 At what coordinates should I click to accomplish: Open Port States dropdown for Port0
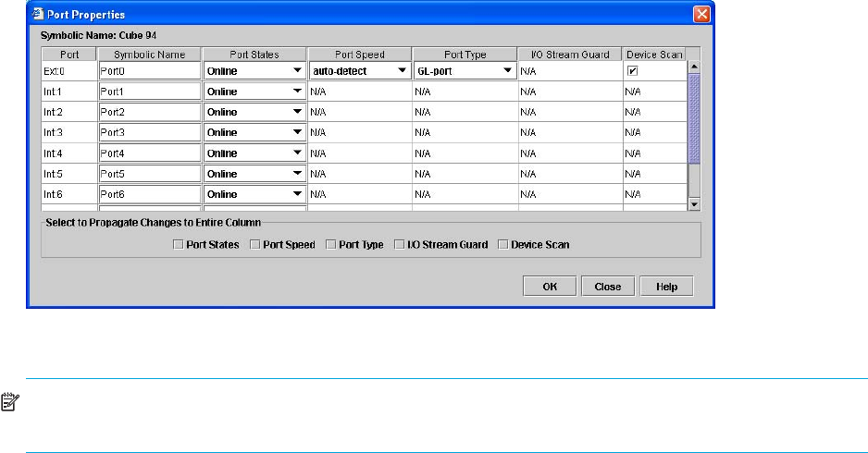pos(297,70)
